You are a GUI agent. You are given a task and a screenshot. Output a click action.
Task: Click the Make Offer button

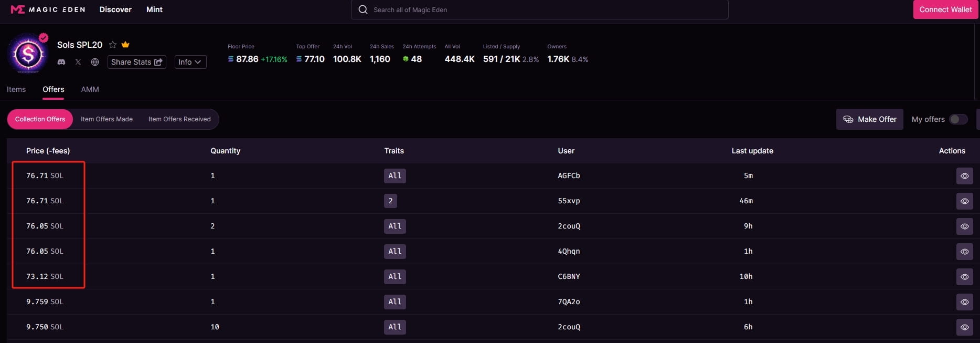869,119
